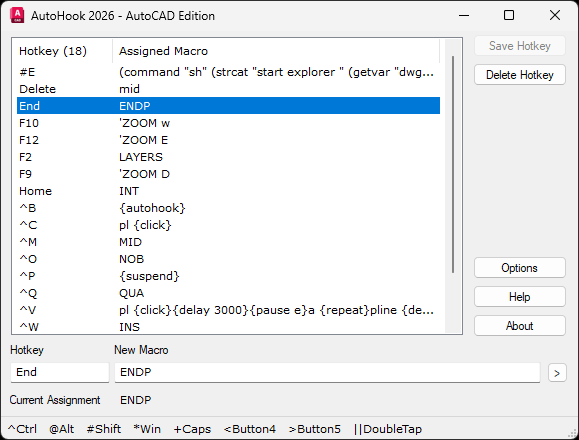Select the ^B {autohook} row

coord(228,208)
